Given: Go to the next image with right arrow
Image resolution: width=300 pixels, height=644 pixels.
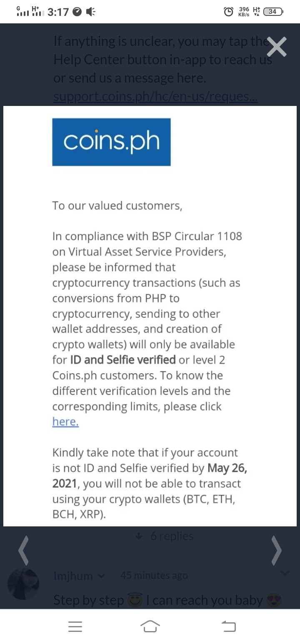Looking at the screenshot, I should 276,550.
